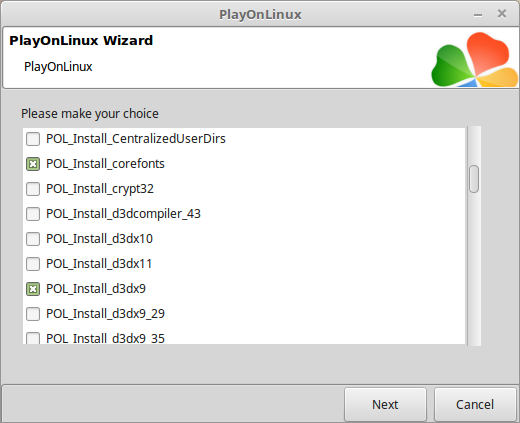This screenshot has width=520, height=423.
Task: Click the list scrollbar thumb
Action: click(474, 179)
